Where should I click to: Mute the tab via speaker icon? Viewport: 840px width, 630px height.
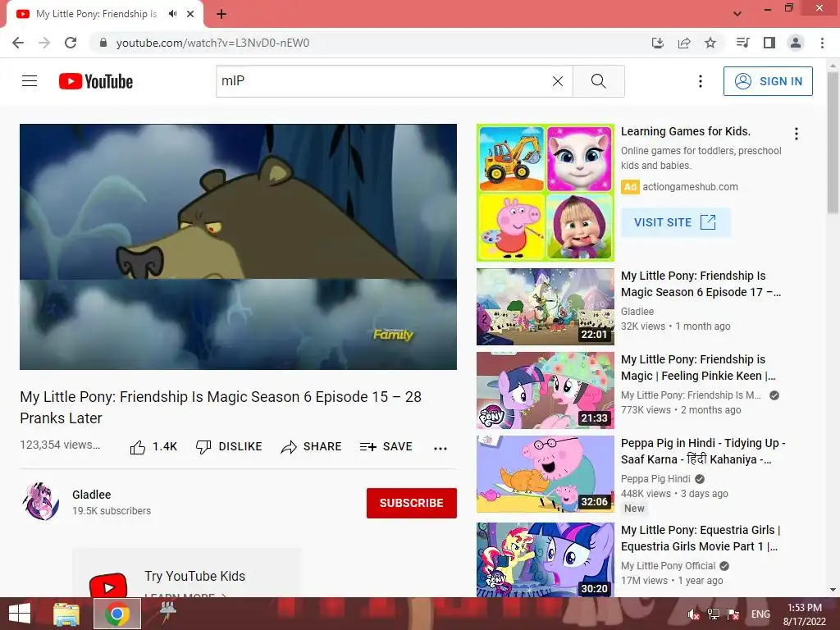click(x=172, y=14)
